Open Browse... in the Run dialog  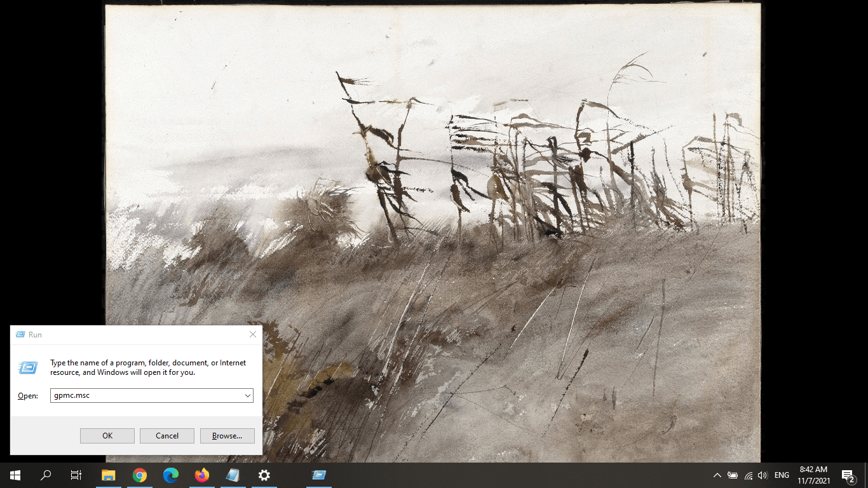click(227, 436)
